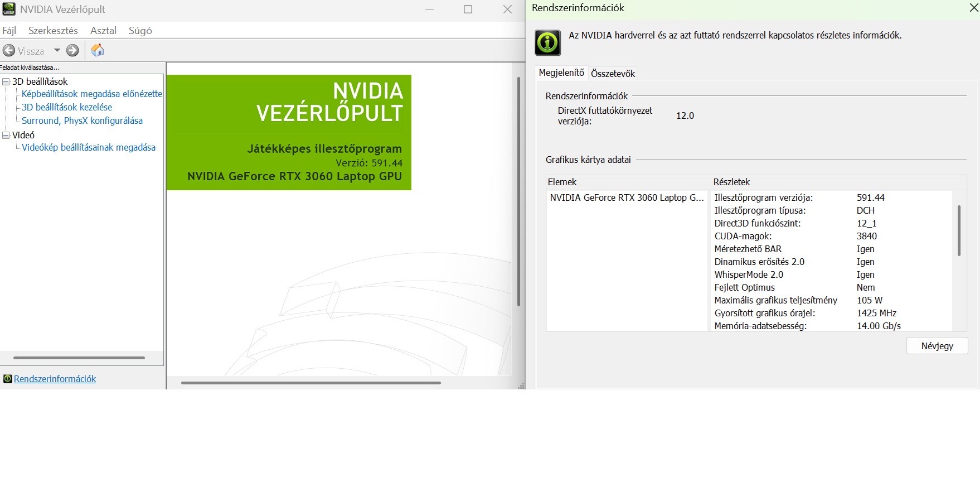The height and width of the screenshot is (482, 980).
Task: Click the Memória-adatsebesség row
Action: [832, 326]
